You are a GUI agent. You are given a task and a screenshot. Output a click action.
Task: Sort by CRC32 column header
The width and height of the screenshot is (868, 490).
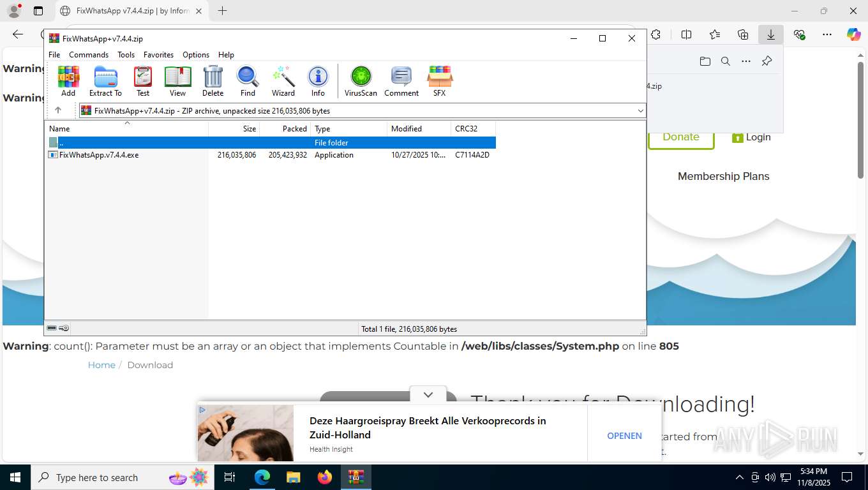tap(473, 129)
